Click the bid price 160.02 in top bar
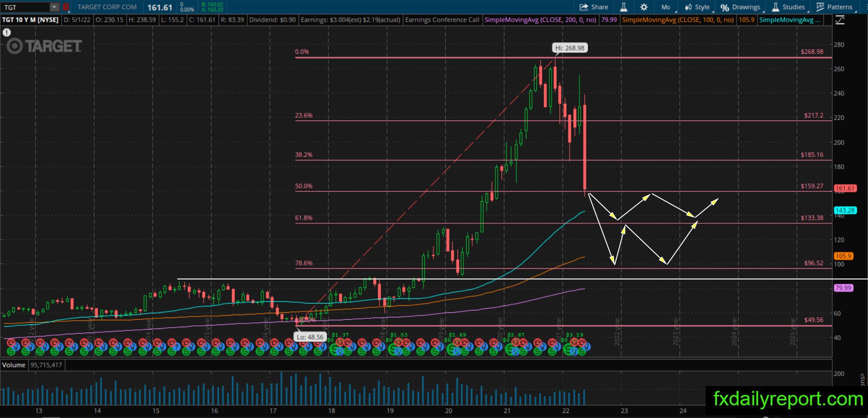 click(212, 5)
